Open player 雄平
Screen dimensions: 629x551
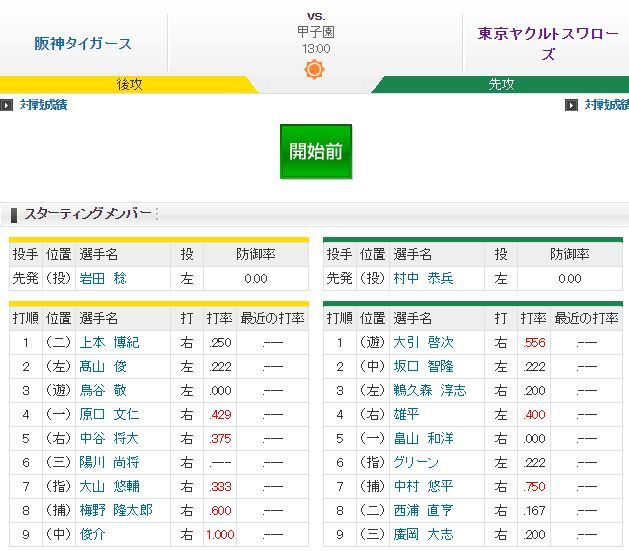tap(406, 414)
